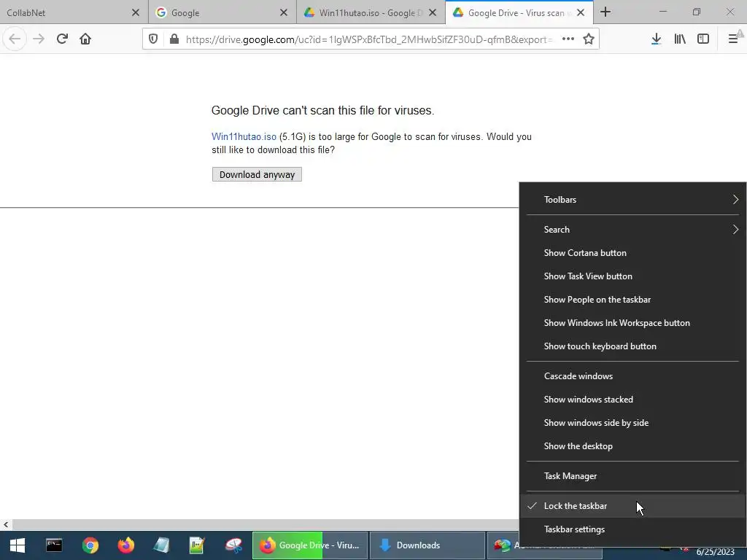Go back using the browser back arrow

pos(15,39)
